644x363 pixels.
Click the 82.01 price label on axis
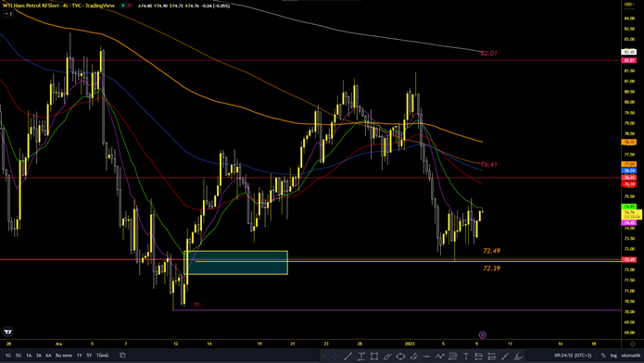point(629,60)
